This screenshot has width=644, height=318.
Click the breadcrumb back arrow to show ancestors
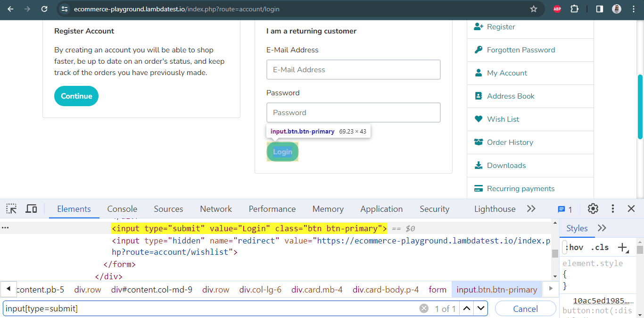coord(8,289)
